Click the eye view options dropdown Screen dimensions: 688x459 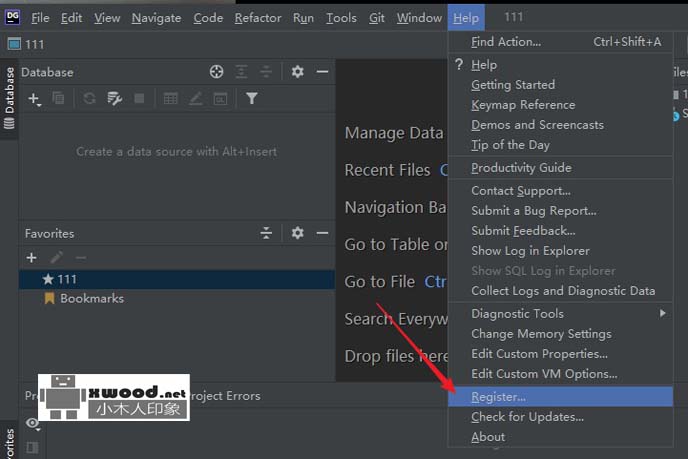pyautogui.click(x=33, y=424)
